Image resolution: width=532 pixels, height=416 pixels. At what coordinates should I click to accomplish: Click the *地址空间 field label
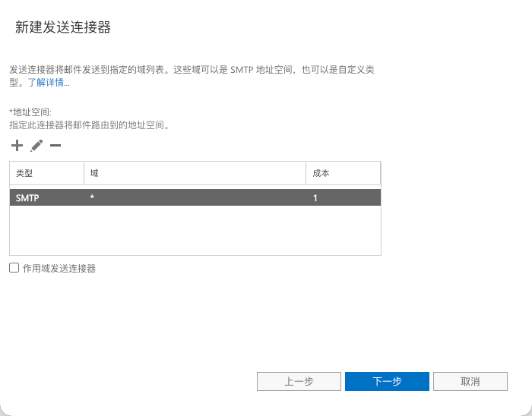30,112
